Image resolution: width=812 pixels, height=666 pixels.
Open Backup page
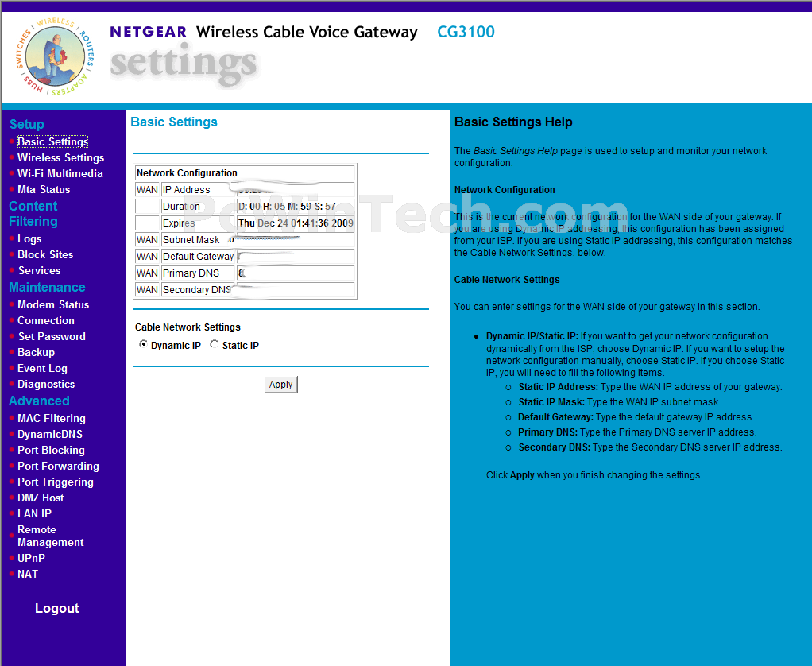tap(36, 352)
